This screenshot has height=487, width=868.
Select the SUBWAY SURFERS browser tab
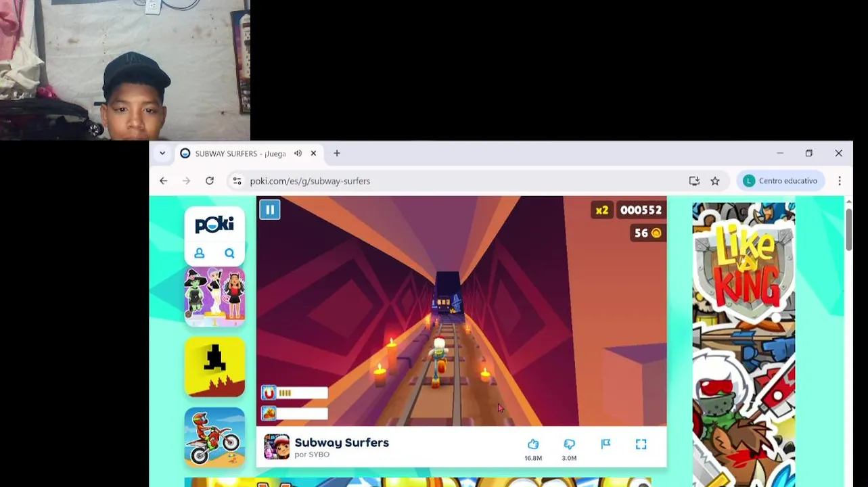(240, 154)
